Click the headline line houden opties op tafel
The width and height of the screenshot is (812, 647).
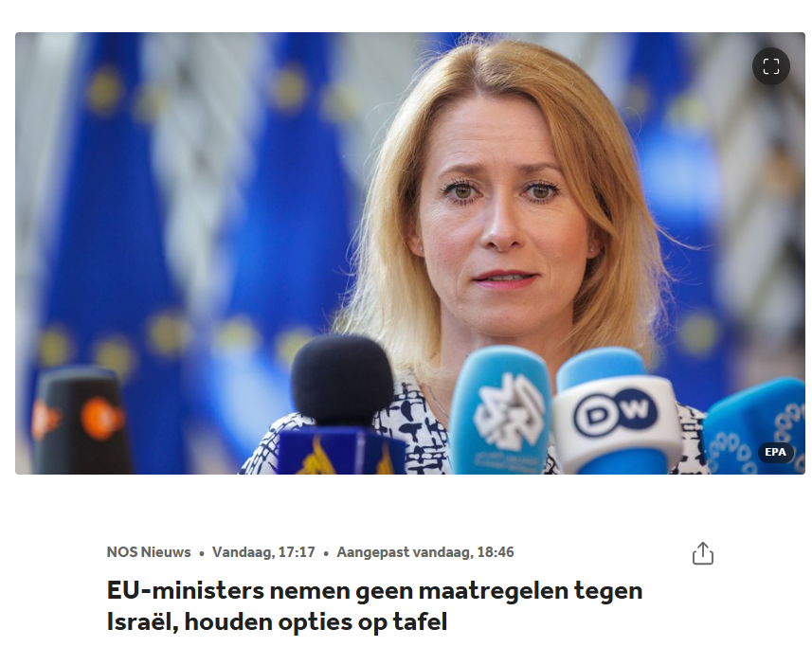[316, 621]
